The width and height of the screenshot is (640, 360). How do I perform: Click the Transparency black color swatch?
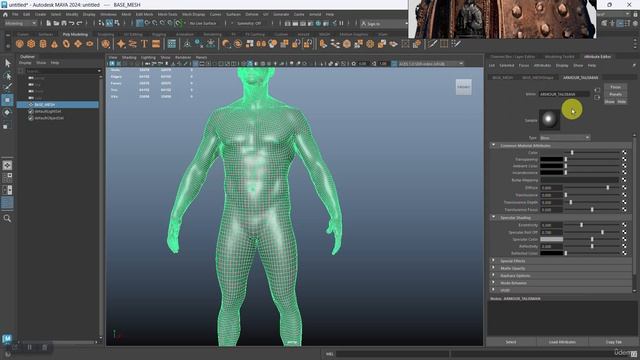click(x=551, y=160)
